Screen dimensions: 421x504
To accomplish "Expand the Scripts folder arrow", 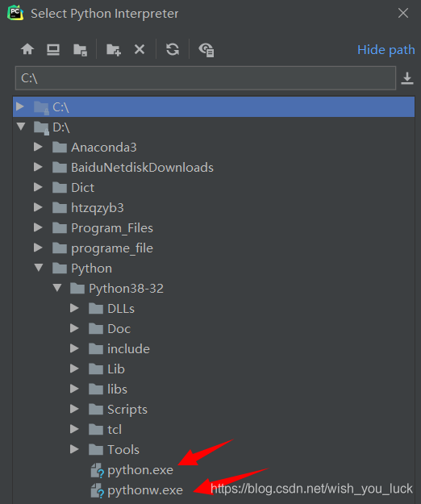I will pyautogui.click(x=74, y=409).
